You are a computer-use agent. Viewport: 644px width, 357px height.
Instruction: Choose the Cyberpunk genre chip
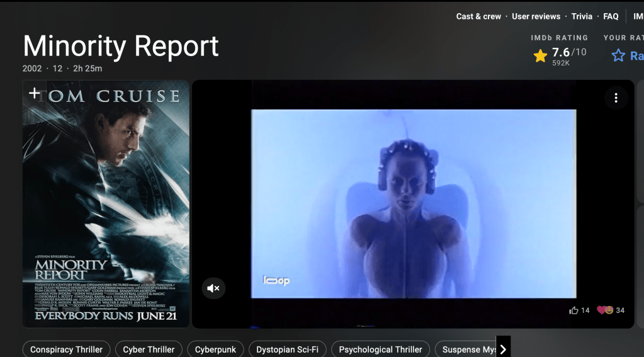(x=215, y=349)
